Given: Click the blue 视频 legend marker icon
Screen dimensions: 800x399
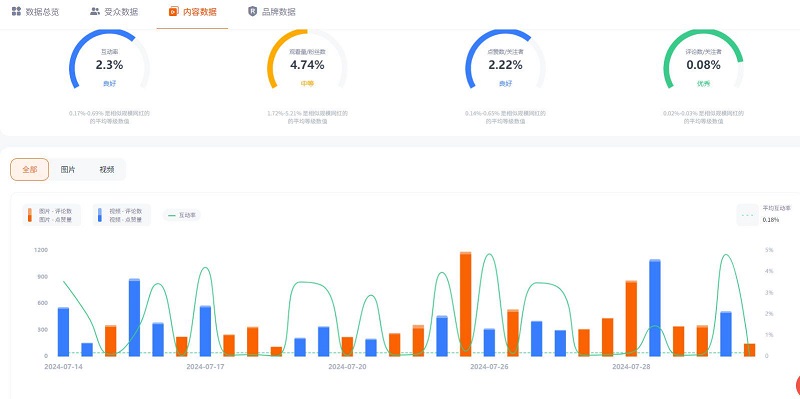Looking at the screenshot, I should tap(100, 215).
